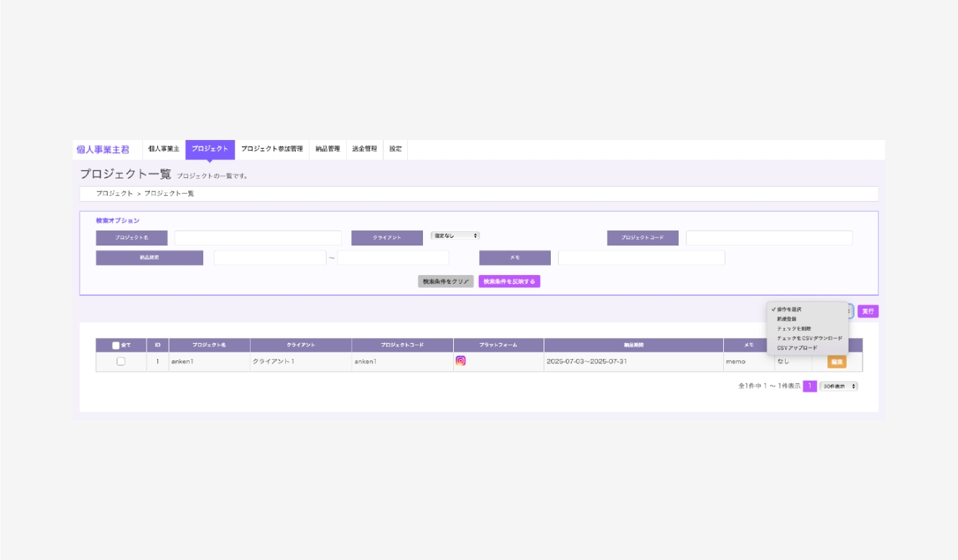This screenshot has height=560, width=958.
Task: Click the 納品期間 column header in table
Action: click(x=633, y=345)
